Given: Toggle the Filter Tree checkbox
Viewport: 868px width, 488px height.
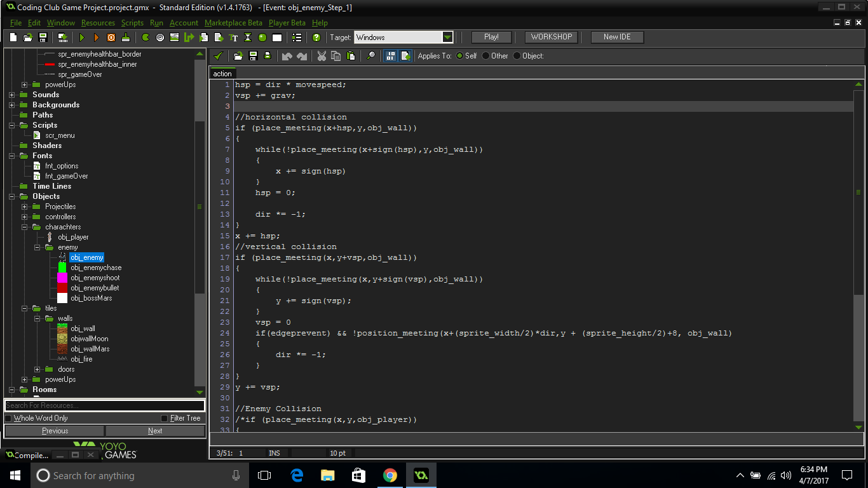Looking at the screenshot, I should 164,418.
